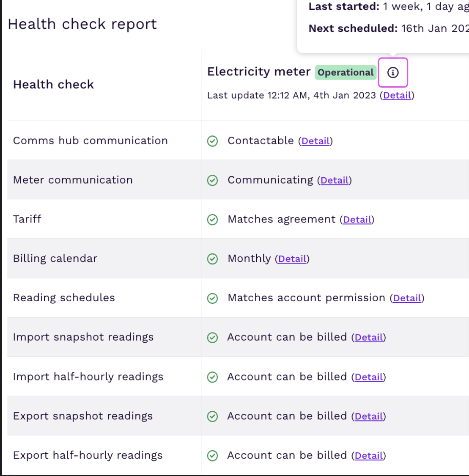Image resolution: width=469 pixels, height=476 pixels.
Task: Click the Export snapshot readings check icon
Action: (212, 416)
